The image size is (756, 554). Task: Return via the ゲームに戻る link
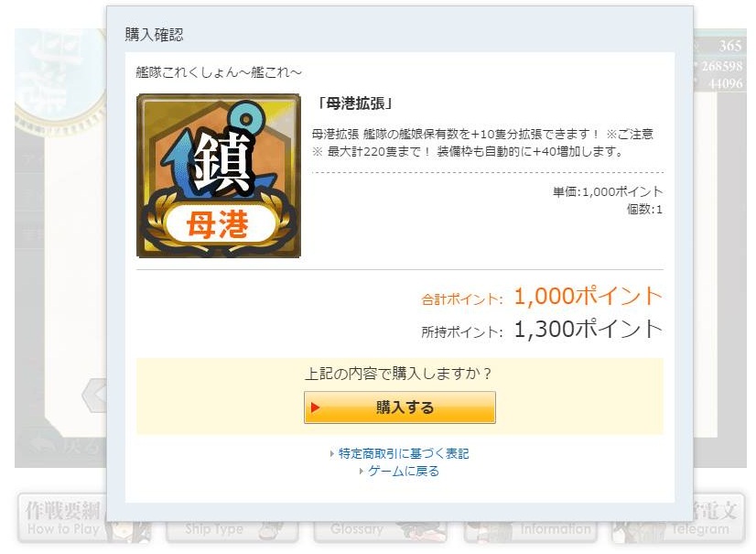click(x=404, y=471)
